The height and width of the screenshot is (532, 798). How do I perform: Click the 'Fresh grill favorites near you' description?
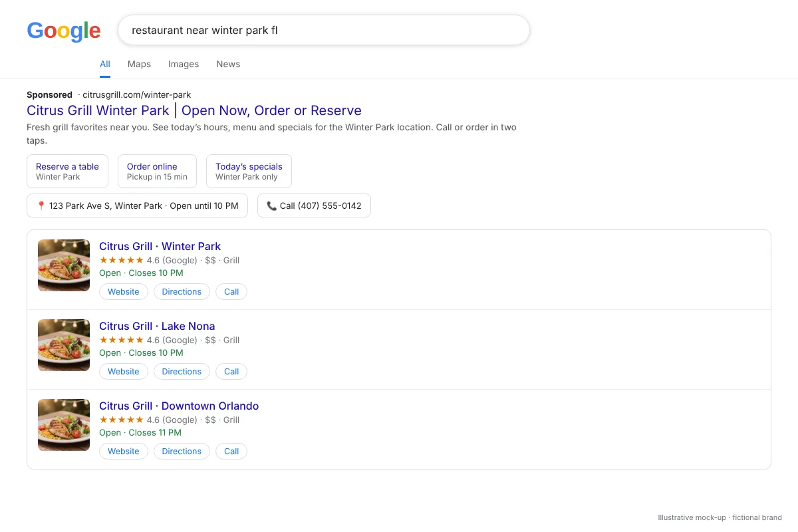point(271,134)
